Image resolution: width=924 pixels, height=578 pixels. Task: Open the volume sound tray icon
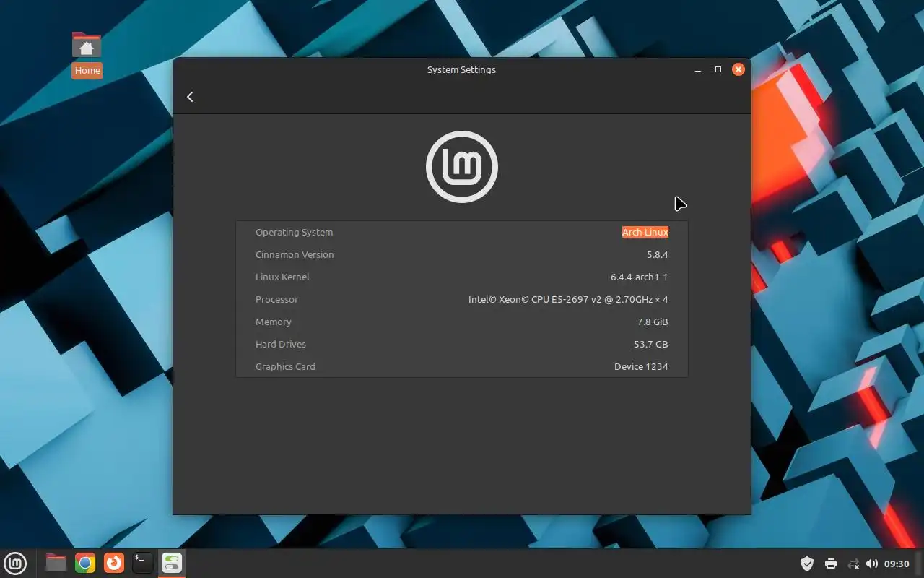coord(872,564)
